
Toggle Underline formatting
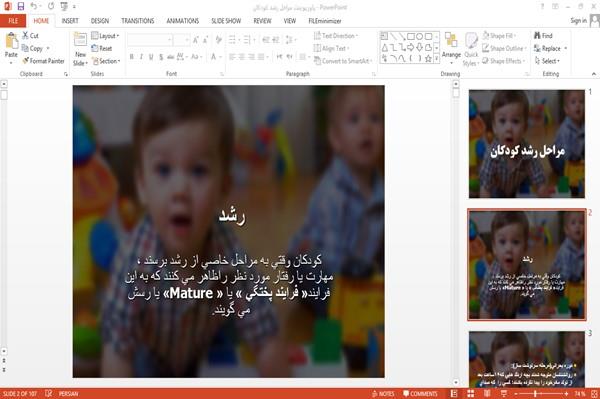[151, 57]
